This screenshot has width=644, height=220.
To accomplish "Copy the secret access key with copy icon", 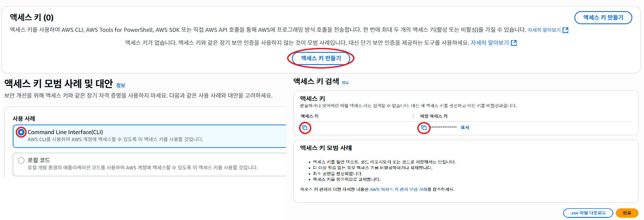I will pos(424,128).
